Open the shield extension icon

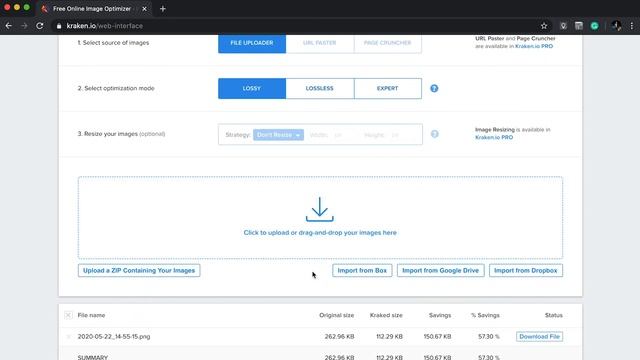coord(563,26)
